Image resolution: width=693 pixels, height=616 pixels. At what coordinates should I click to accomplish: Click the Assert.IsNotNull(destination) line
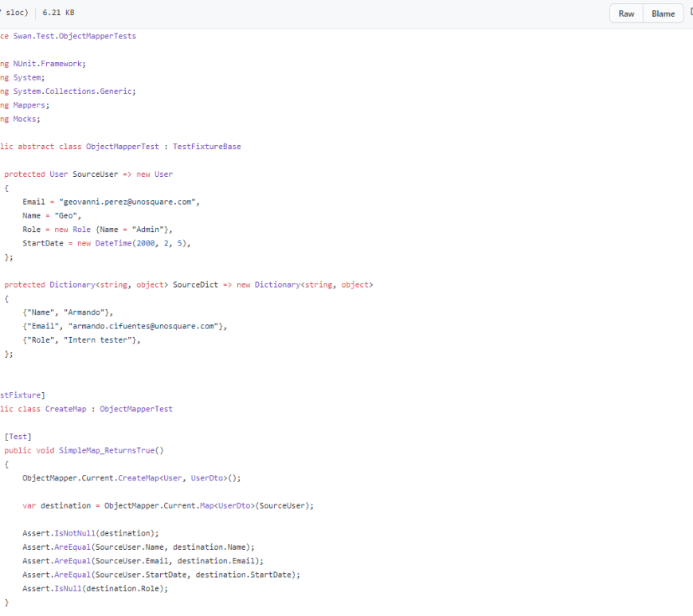91,532
